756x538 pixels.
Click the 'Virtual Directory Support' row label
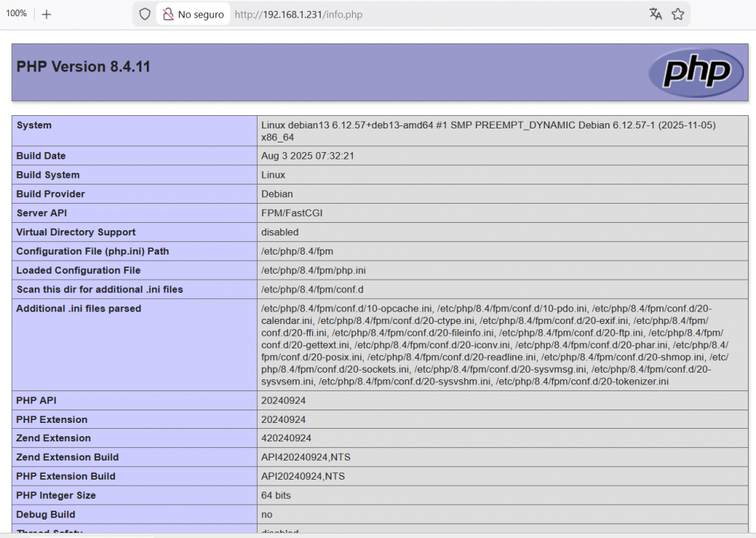click(x=75, y=232)
